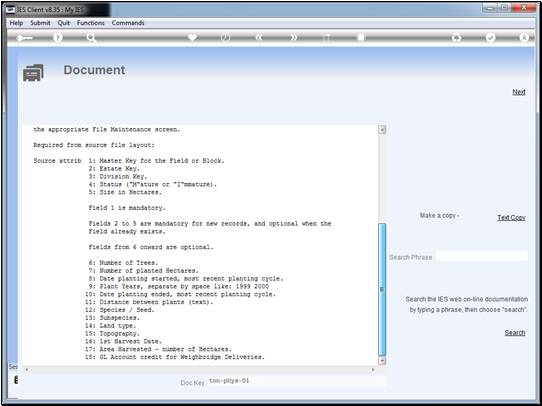The image size is (542, 406).
Task: Click the Doc Key field
Action: pyautogui.click(x=297, y=381)
